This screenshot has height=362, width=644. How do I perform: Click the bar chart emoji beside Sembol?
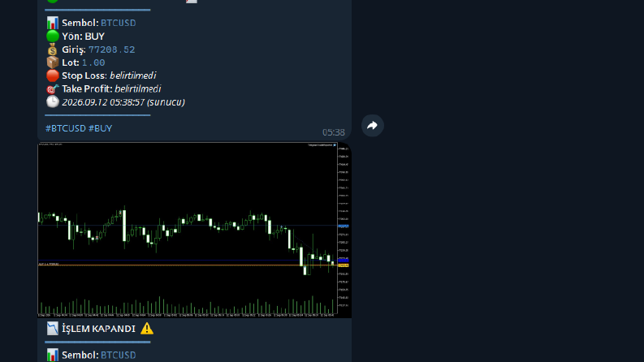click(53, 23)
